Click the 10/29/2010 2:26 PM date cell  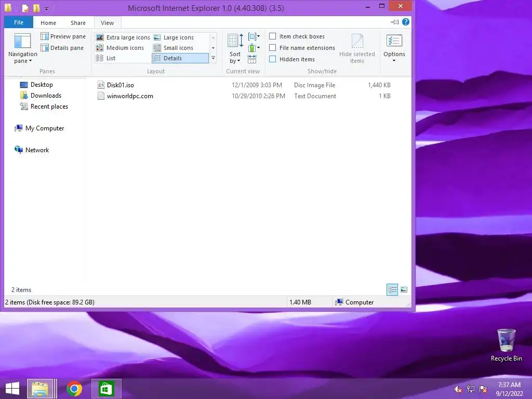258,96
